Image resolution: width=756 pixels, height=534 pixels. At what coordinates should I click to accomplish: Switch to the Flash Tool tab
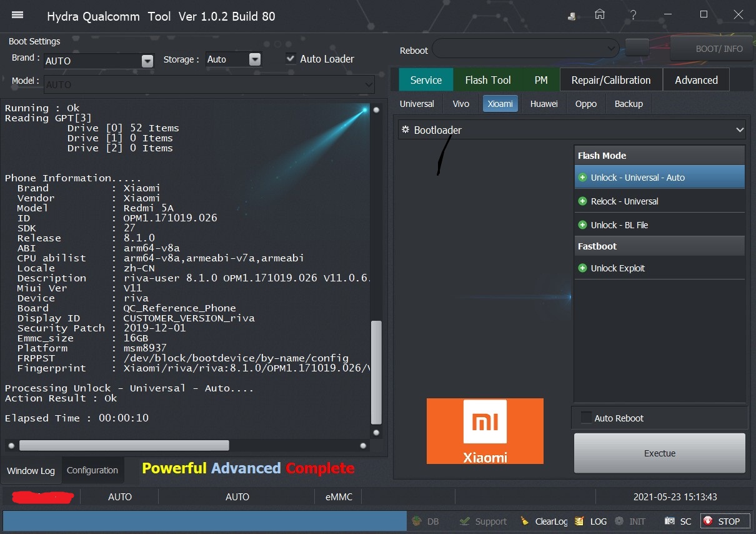pyautogui.click(x=488, y=80)
